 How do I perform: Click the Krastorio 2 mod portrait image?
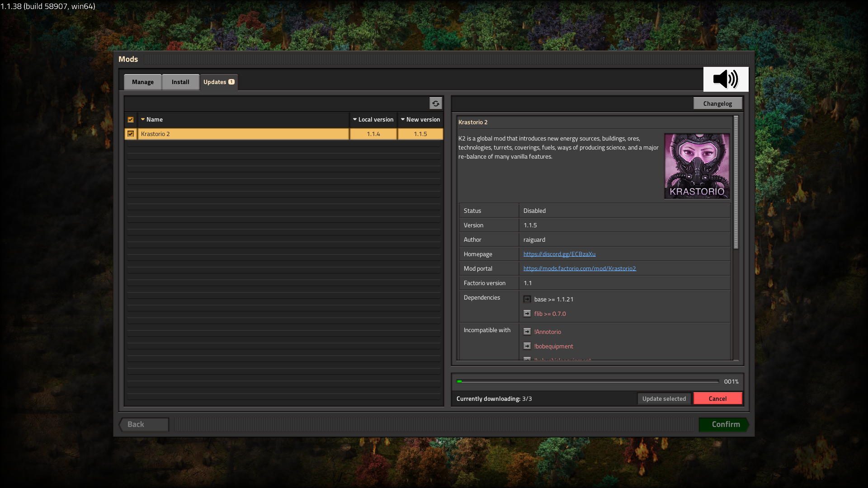click(x=697, y=165)
